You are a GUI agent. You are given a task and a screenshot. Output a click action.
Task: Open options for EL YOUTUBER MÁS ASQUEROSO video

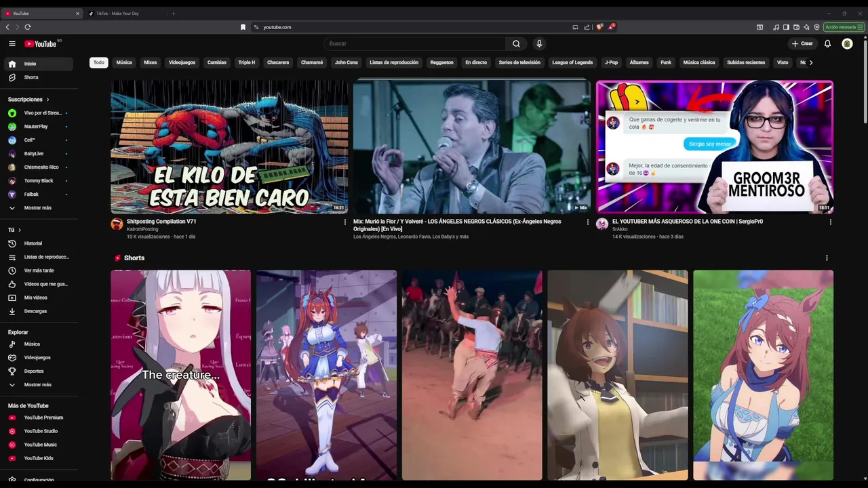coord(830,222)
